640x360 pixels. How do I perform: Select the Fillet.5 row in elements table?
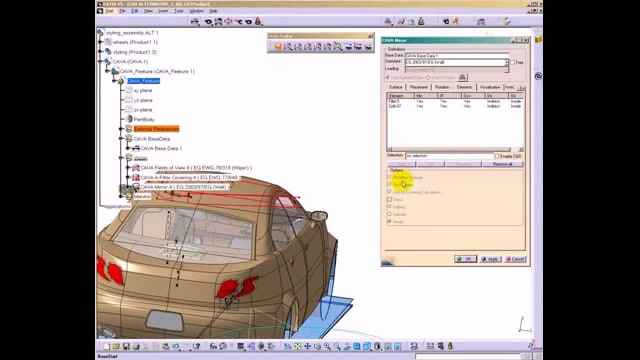[x=455, y=101]
